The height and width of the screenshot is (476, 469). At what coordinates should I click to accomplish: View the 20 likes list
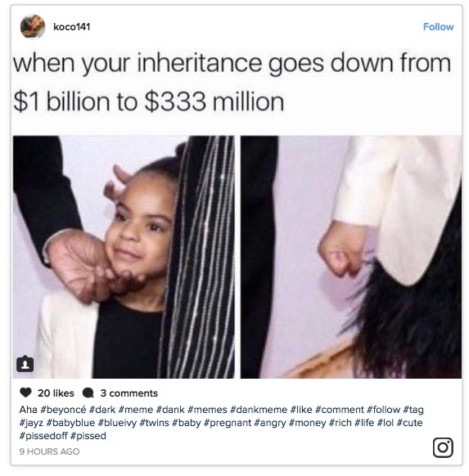[x=56, y=393]
